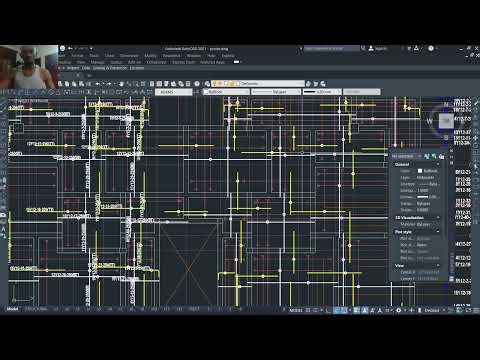Switch to the Output ribbon tab
The image size is (480, 360).
pos(116,62)
